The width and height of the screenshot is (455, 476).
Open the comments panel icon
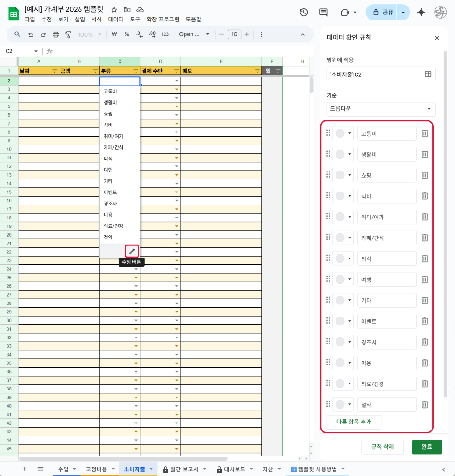(323, 13)
